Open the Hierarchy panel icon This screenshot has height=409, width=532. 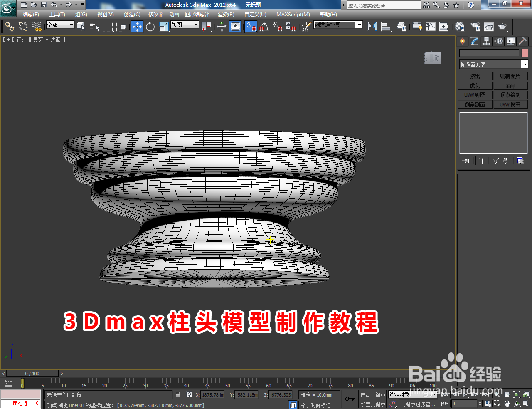pos(486,41)
